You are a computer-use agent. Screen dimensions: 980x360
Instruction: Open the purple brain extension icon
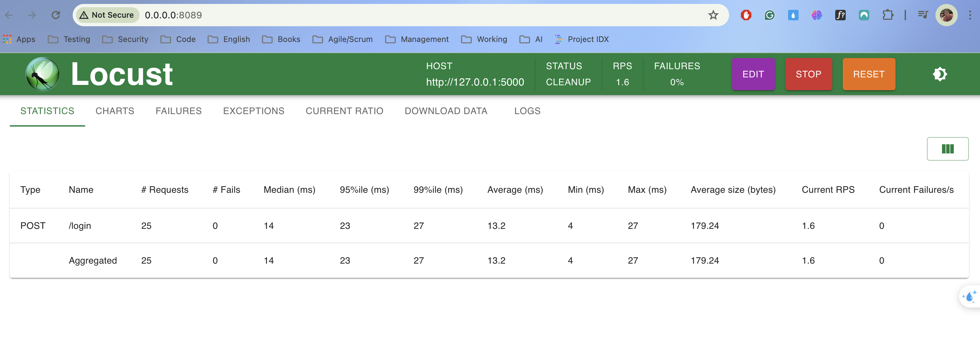(817, 15)
